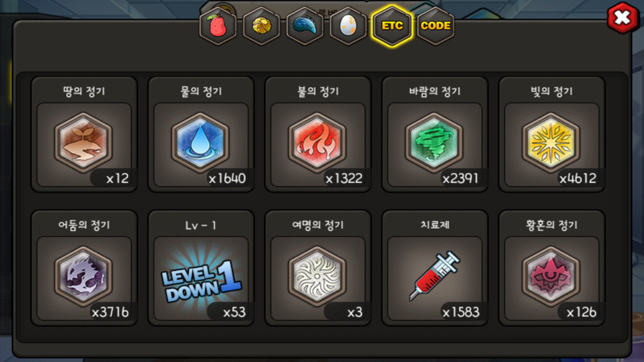Select the green tornado wind essence
Screen dimensions: 644x362
[x=434, y=143]
